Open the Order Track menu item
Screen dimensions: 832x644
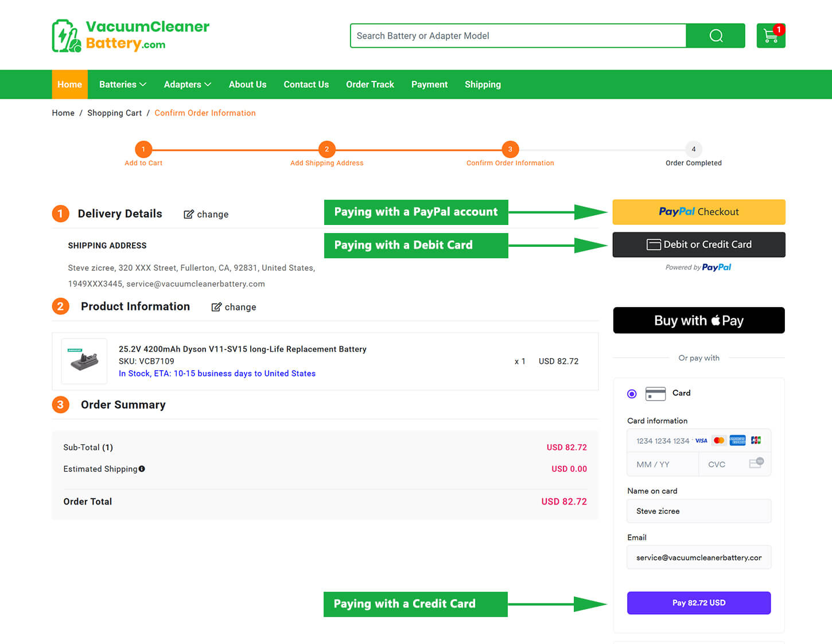(x=370, y=84)
